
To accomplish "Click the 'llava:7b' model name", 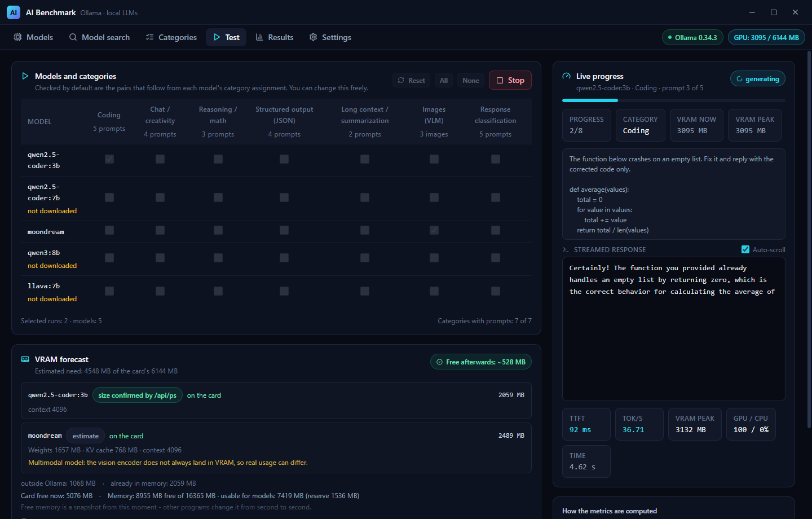I will tap(43, 286).
